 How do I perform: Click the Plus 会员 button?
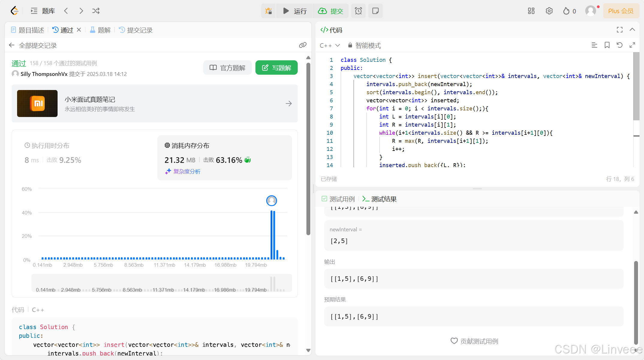pos(621,11)
